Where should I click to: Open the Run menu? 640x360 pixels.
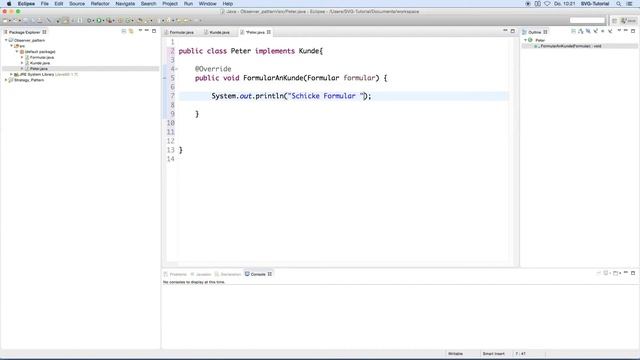coord(188,4)
